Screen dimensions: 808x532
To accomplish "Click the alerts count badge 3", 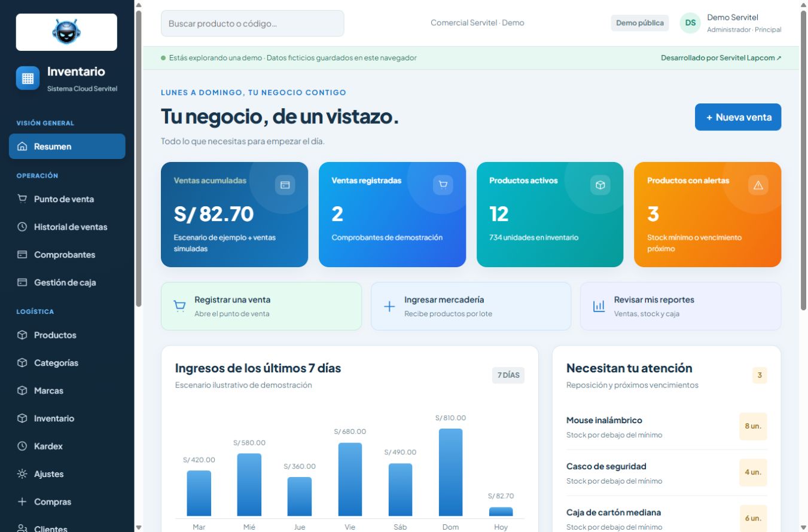I will (x=760, y=375).
